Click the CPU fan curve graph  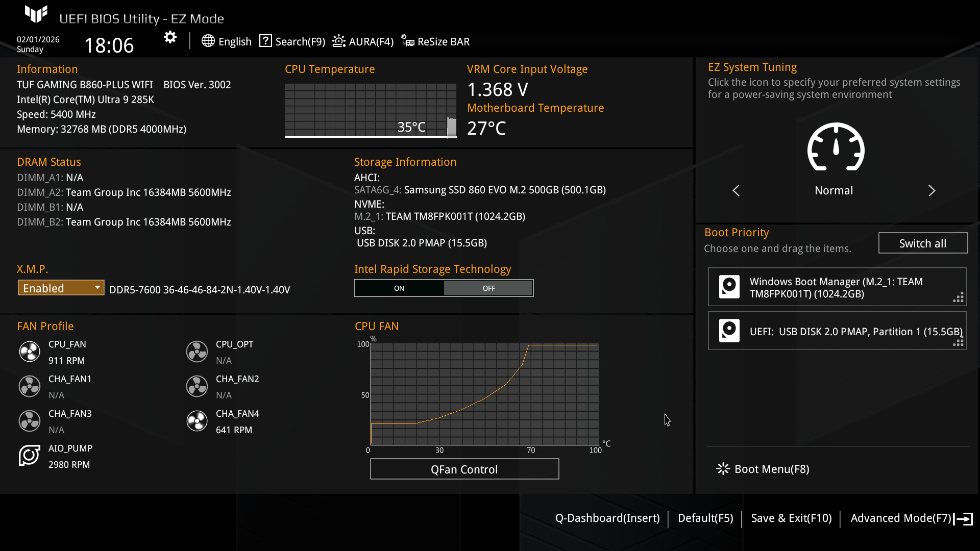(x=484, y=394)
